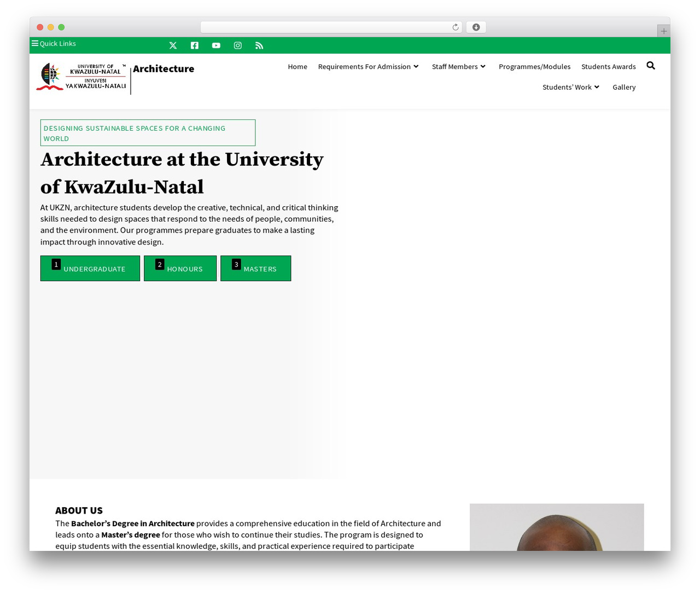Click the bold 'Bachelor's Degree in Architecture' text

tap(133, 524)
